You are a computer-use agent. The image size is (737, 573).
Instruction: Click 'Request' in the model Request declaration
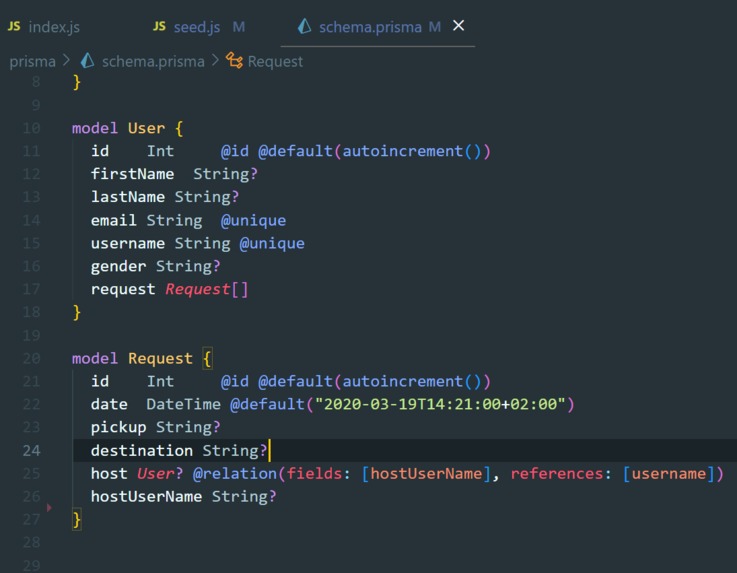coord(160,358)
